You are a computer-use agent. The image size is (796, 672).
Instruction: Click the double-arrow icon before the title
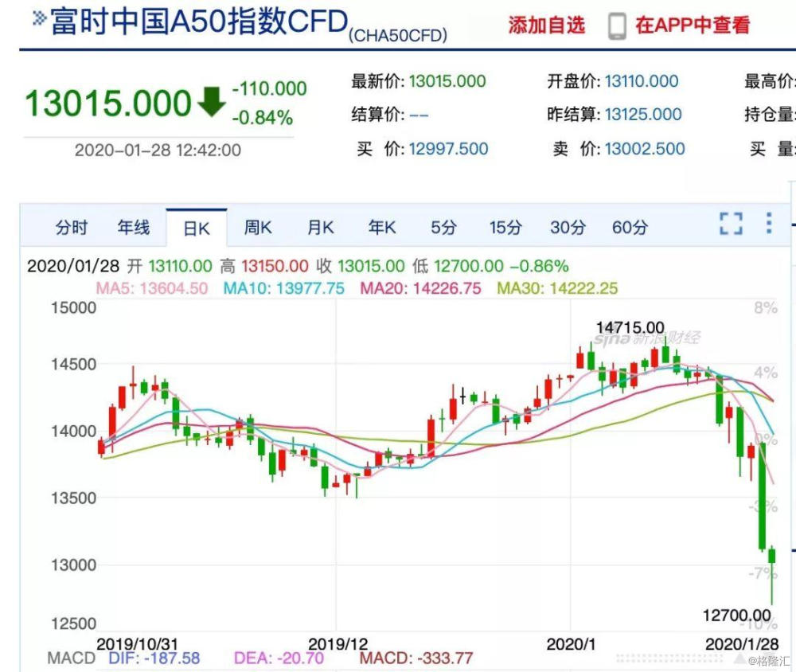[39, 18]
